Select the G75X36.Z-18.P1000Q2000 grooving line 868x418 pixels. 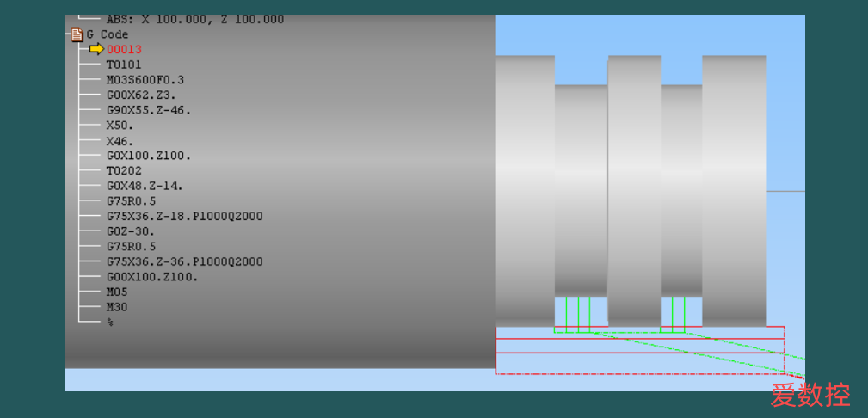coord(184,216)
